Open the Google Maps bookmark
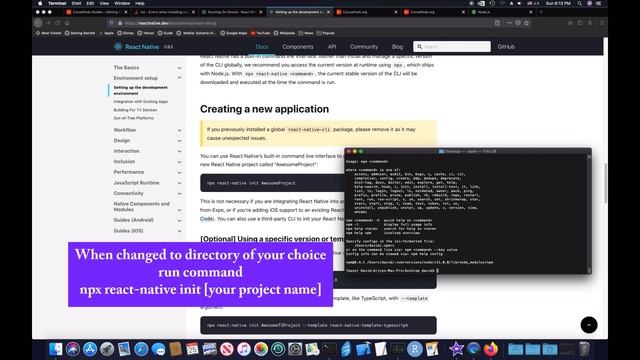The height and width of the screenshot is (360, 640). coord(234,33)
